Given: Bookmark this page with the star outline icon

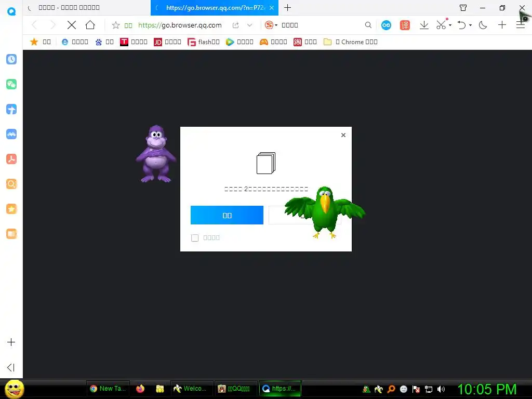Looking at the screenshot, I should 116,25.
